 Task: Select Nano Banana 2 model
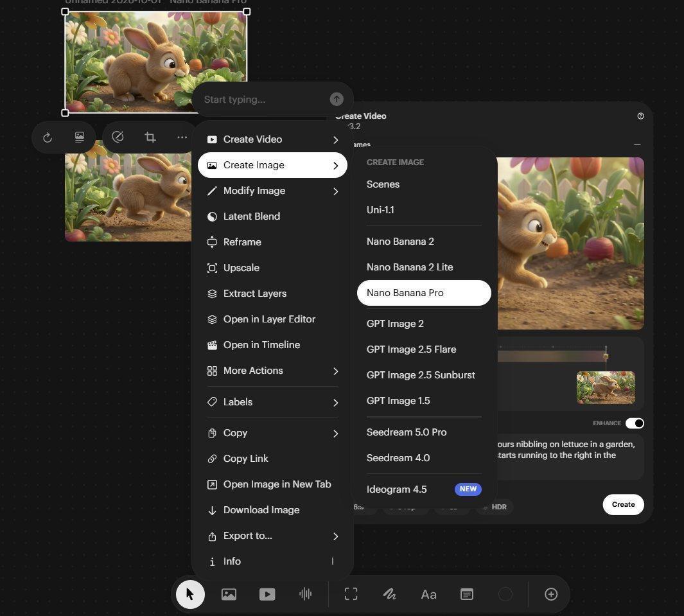[x=424, y=242]
